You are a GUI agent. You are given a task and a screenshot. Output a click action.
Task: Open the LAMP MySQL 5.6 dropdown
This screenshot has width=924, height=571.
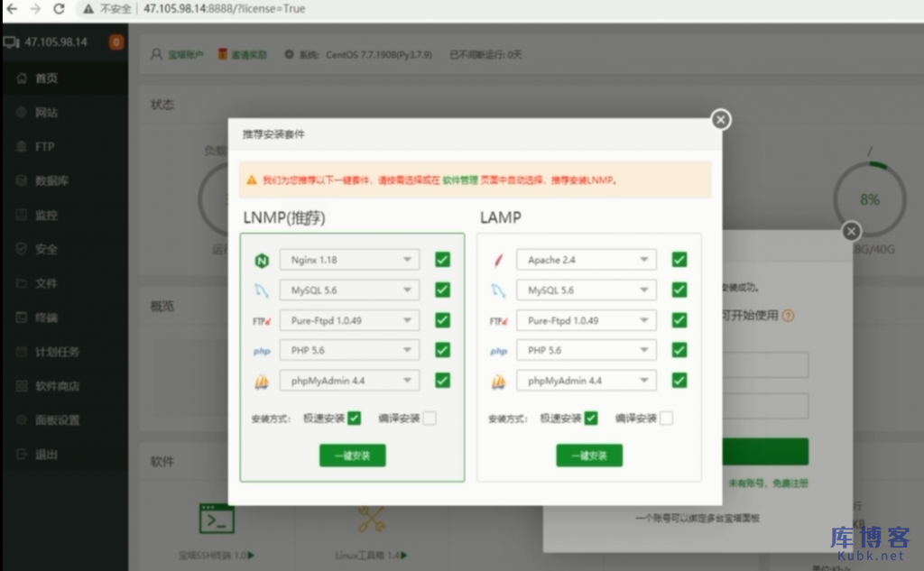click(587, 290)
